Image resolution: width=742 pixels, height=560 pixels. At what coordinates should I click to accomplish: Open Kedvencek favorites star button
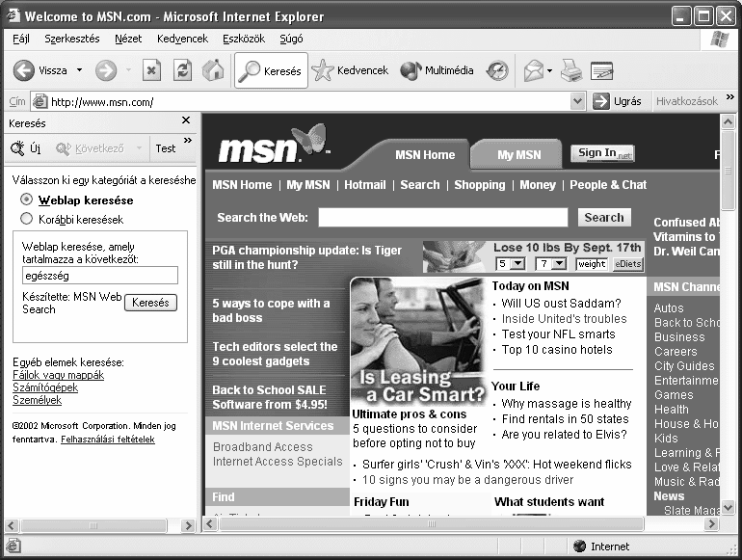pos(350,70)
